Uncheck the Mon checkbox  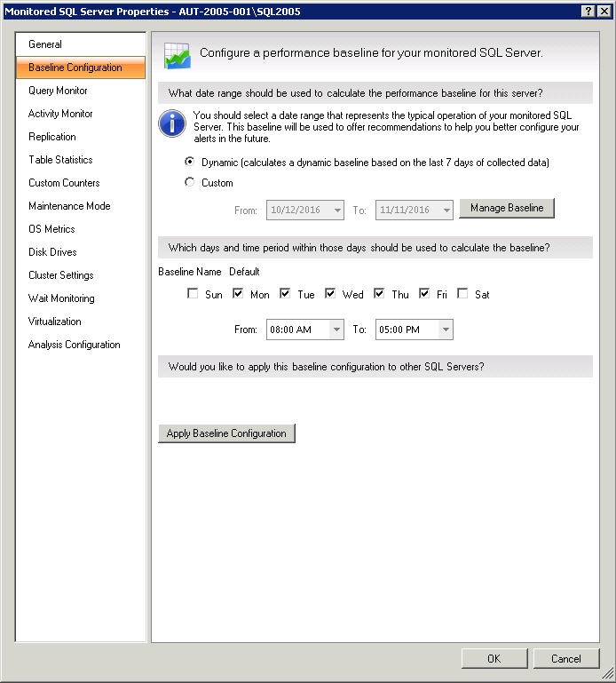tap(238, 293)
